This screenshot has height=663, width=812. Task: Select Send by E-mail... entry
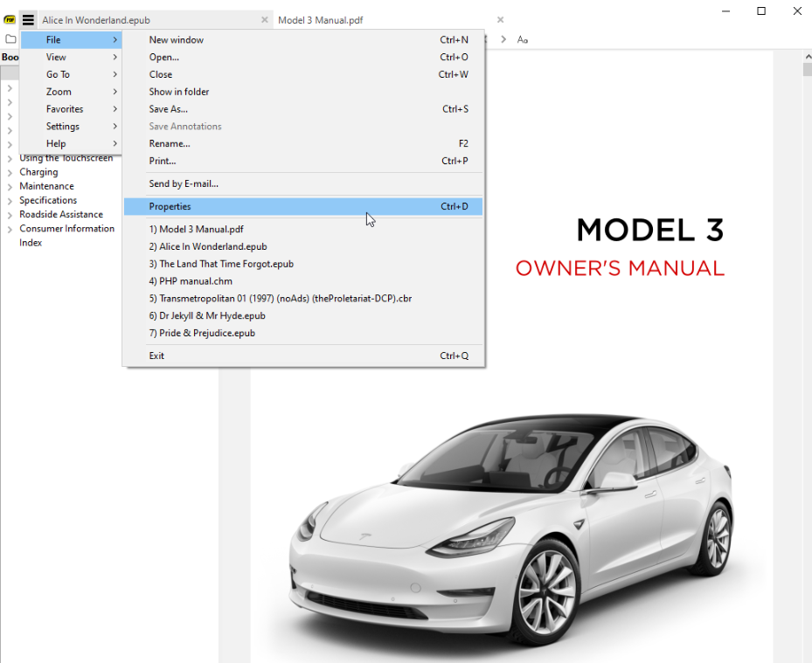303,183
